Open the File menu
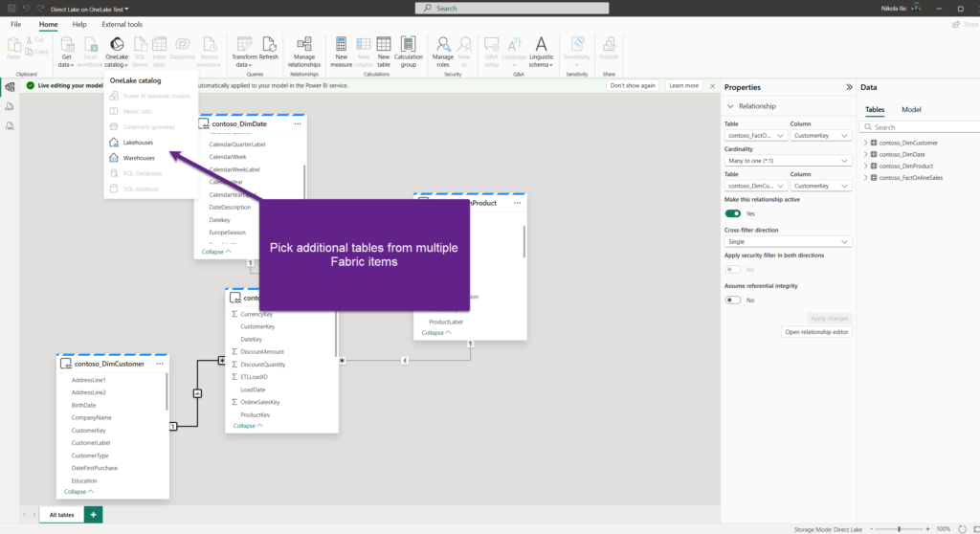Image resolution: width=980 pixels, height=534 pixels. [x=15, y=24]
